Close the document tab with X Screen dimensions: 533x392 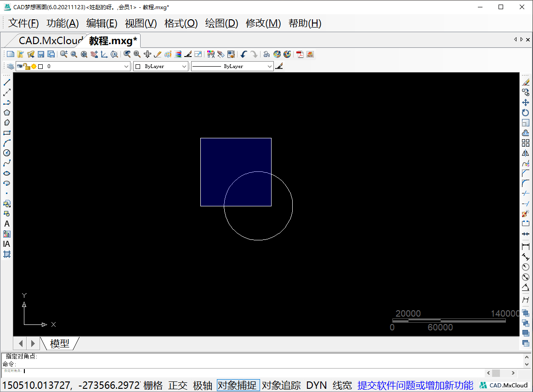[528, 40]
